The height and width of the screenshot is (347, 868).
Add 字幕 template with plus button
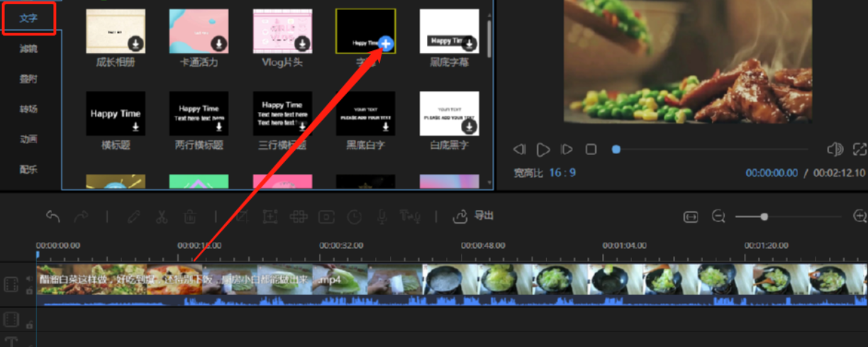(x=386, y=44)
